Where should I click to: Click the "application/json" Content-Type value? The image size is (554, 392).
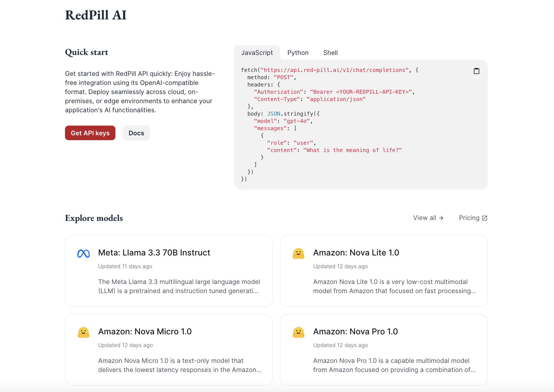[x=336, y=99]
